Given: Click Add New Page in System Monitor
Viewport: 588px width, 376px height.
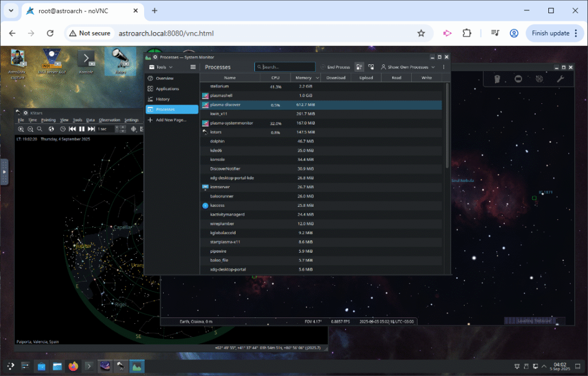Looking at the screenshot, I should (172, 120).
